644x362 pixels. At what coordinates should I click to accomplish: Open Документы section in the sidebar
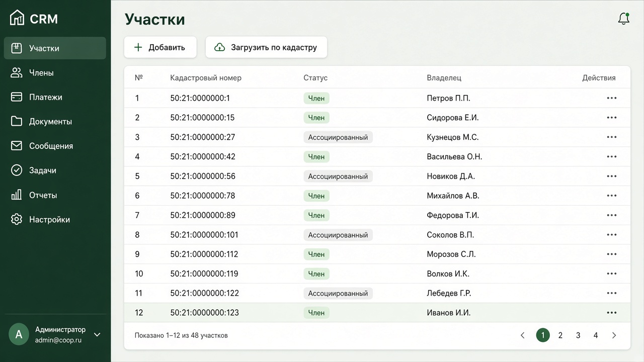pyautogui.click(x=55, y=122)
